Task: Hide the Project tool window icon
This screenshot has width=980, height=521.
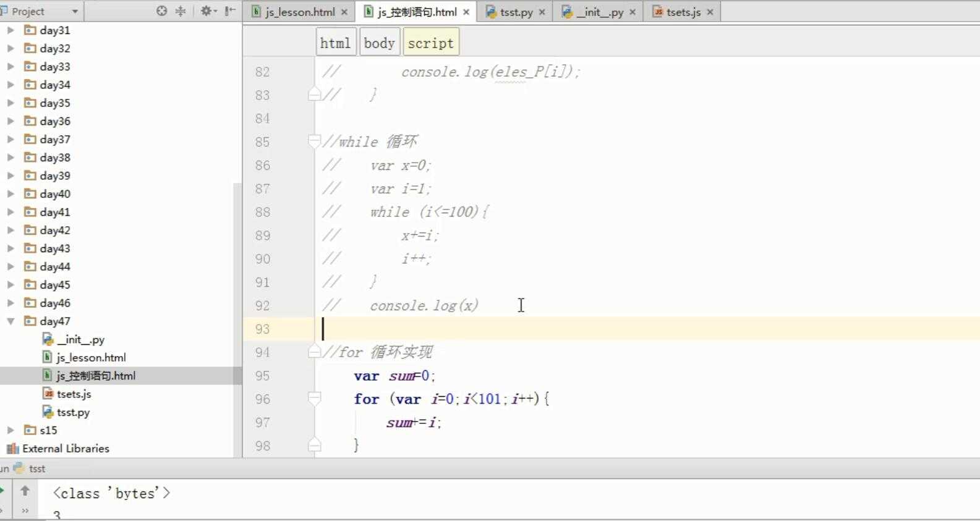Action: [229, 11]
